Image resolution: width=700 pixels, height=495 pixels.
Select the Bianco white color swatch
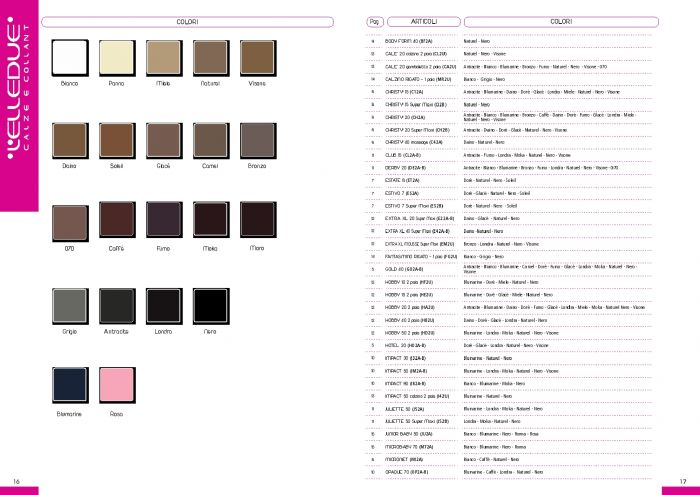(x=70, y=58)
